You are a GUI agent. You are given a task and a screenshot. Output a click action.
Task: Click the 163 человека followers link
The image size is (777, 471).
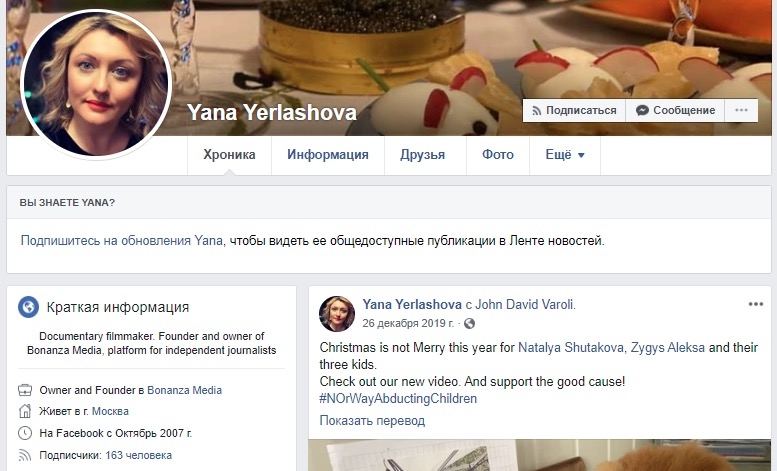(139, 455)
